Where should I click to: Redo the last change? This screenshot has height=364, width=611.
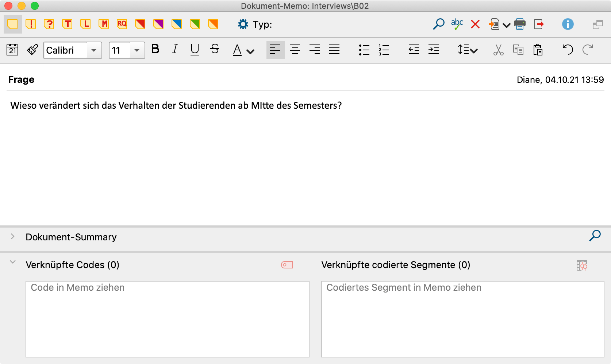588,49
